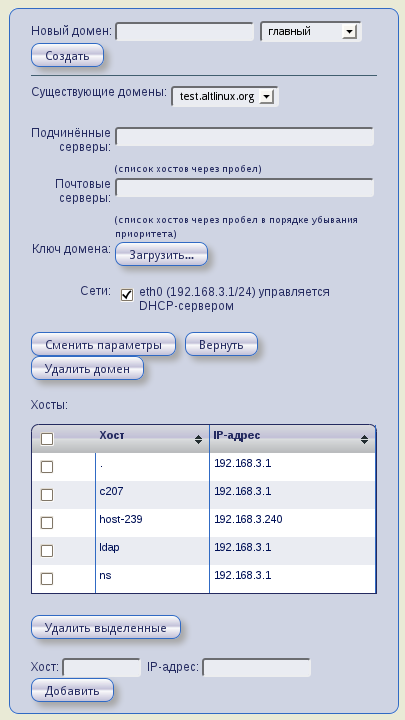Apply changes with Сменить параметры

(x=103, y=344)
